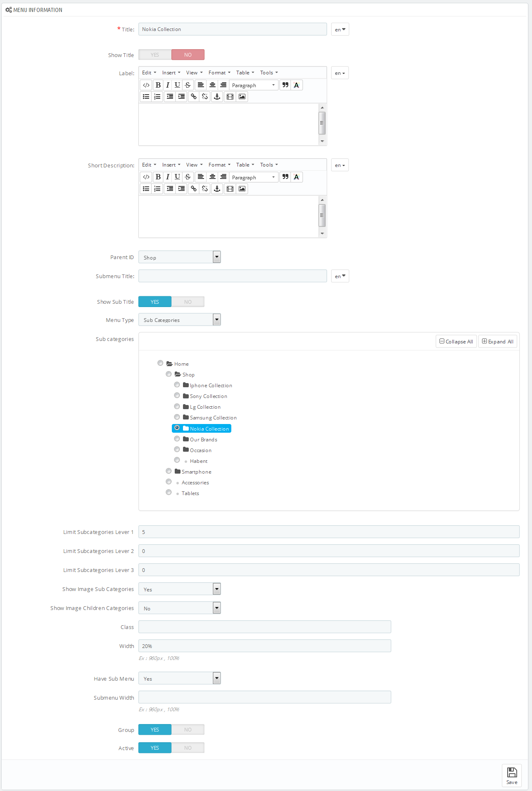Open source code view in Label editor
532x791 pixels.
click(x=146, y=85)
